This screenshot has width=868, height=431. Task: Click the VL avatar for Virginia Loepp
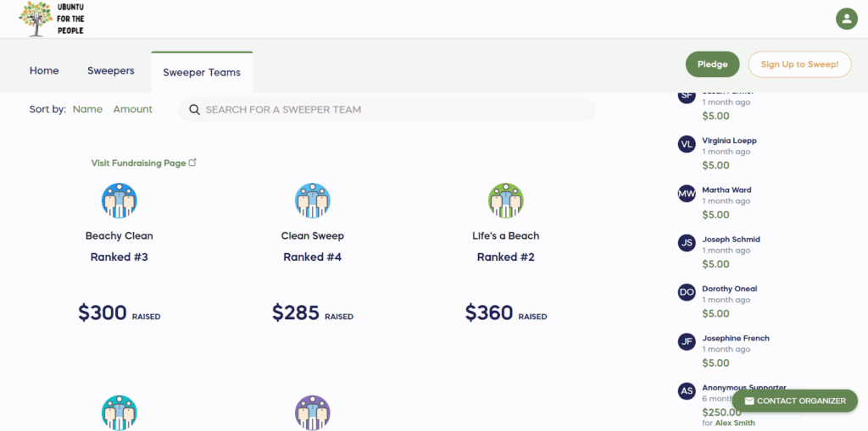click(x=687, y=145)
